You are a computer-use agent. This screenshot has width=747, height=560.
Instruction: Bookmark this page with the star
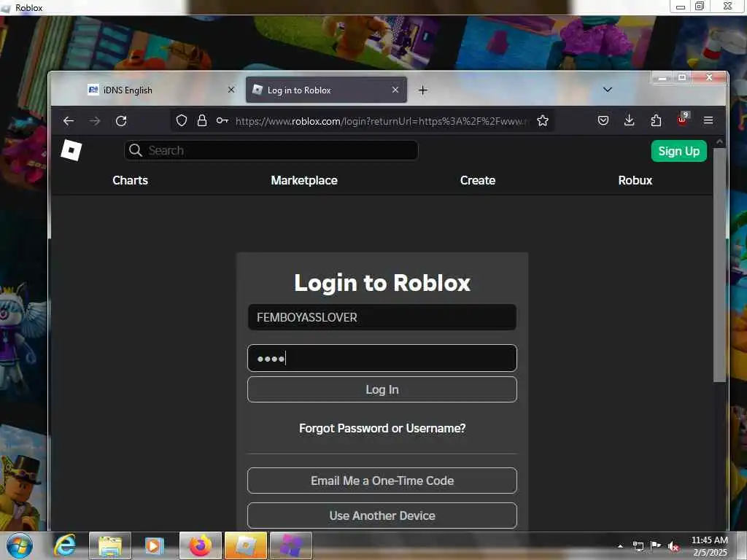543,121
